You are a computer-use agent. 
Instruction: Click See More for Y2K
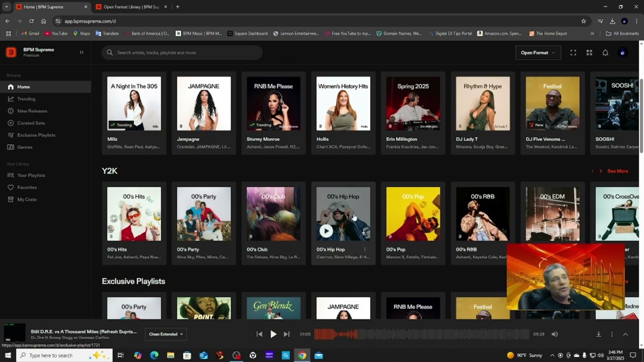pyautogui.click(x=617, y=171)
